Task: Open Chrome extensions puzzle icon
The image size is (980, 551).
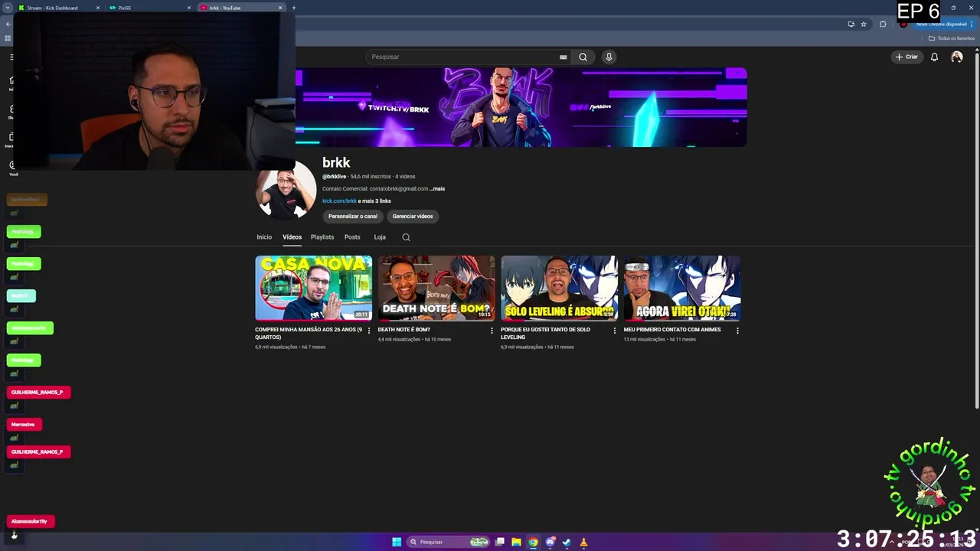Action: pyautogui.click(x=883, y=24)
